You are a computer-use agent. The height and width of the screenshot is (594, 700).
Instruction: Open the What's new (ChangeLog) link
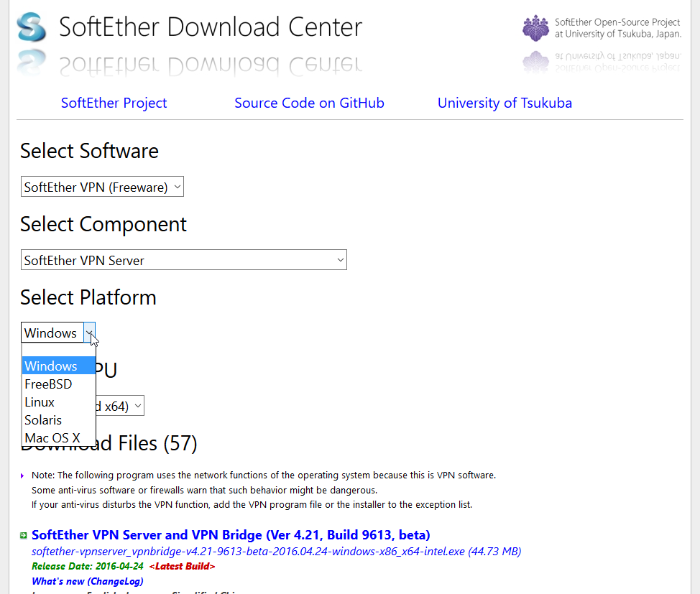[x=88, y=581]
